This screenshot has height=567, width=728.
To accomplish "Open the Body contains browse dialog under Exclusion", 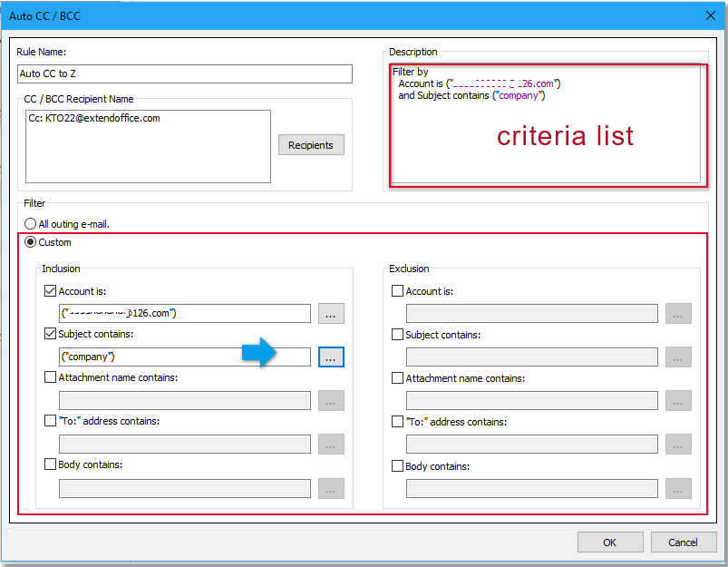I will [x=678, y=488].
